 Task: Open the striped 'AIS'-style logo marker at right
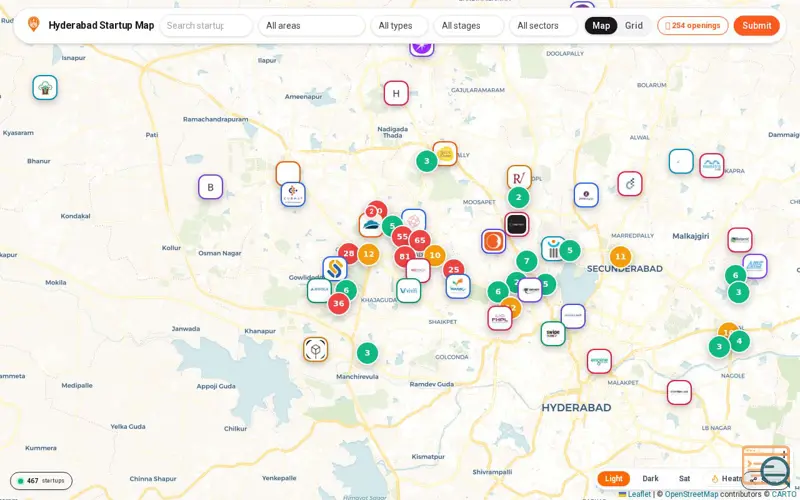(755, 266)
